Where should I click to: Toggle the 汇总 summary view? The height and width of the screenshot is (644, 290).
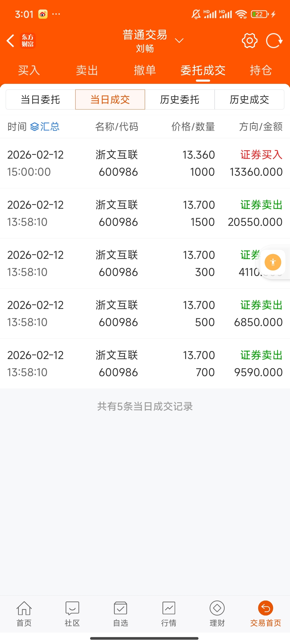45,127
